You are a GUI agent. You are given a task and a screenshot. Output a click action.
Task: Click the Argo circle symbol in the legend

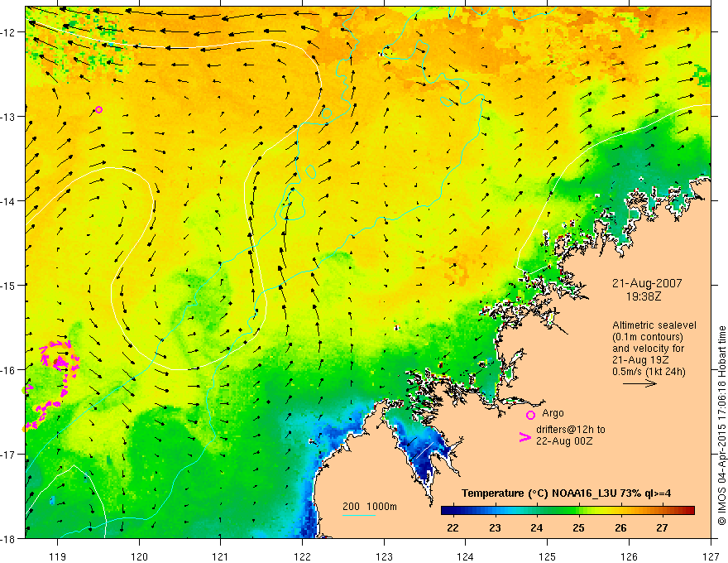pyautogui.click(x=530, y=415)
